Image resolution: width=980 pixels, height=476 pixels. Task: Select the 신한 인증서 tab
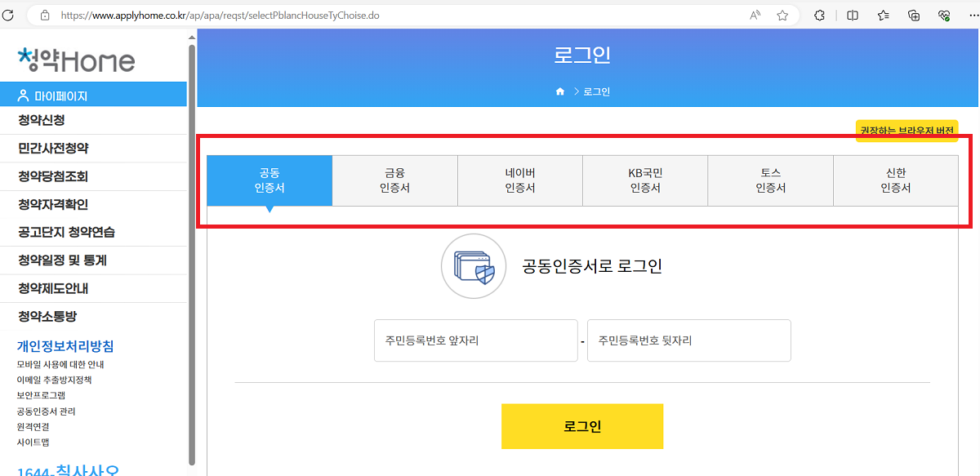(895, 180)
